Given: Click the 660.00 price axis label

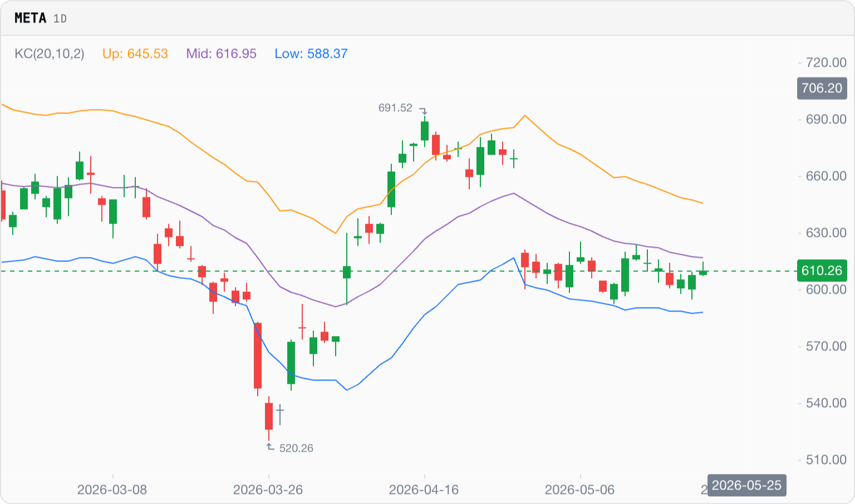Looking at the screenshot, I should [826, 176].
